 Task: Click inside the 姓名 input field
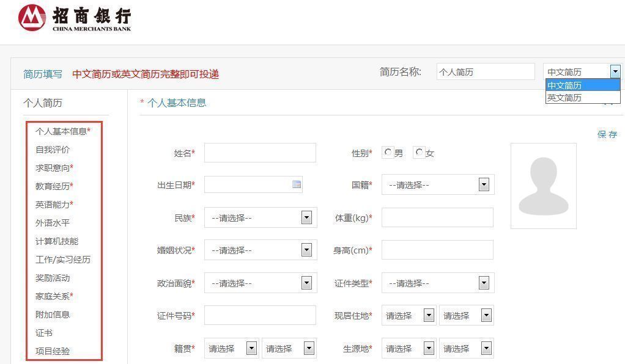260,153
